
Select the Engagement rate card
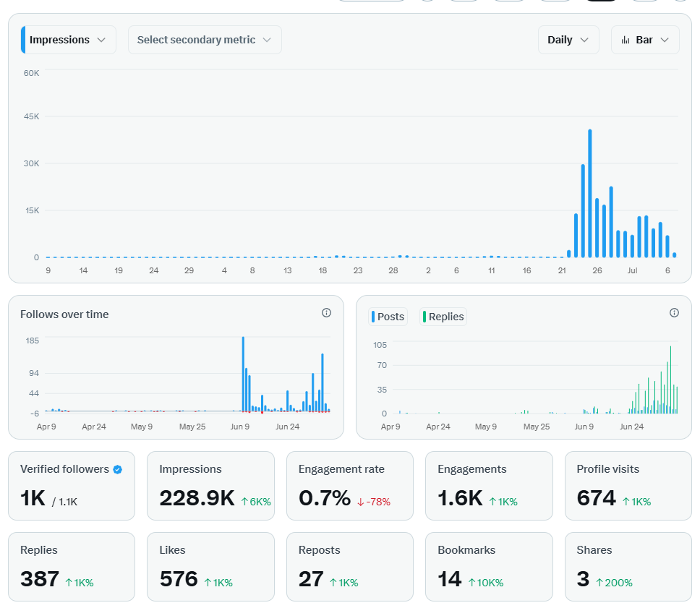[350, 486]
